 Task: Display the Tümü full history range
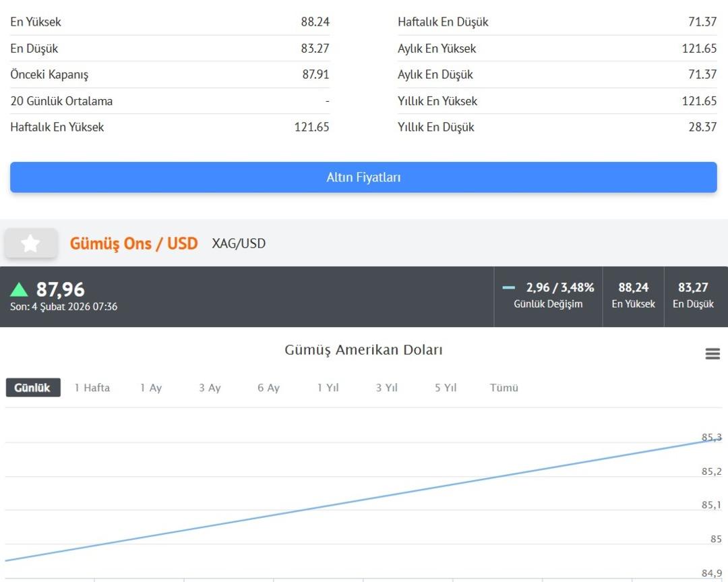pyautogui.click(x=504, y=388)
